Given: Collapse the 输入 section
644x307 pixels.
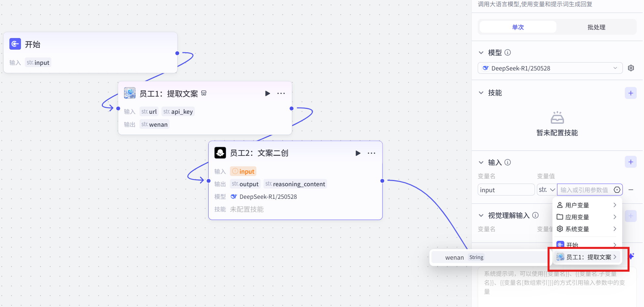Looking at the screenshot, I should [x=481, y=162].
